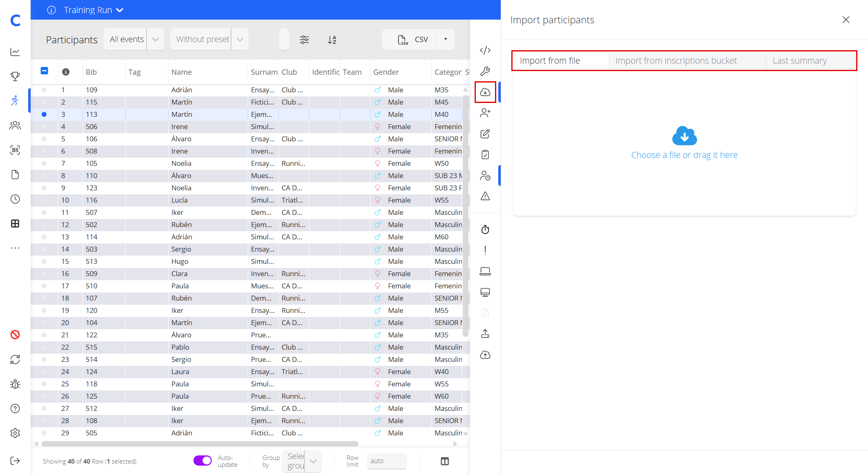
Task: Click the exclamation mark icon
Action: (485, 250)
